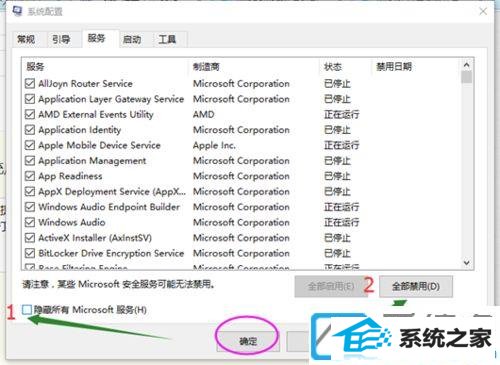Screen dimensions: 500x365
Task: Open the 工具 tab
Action: (x=167, y=40)
